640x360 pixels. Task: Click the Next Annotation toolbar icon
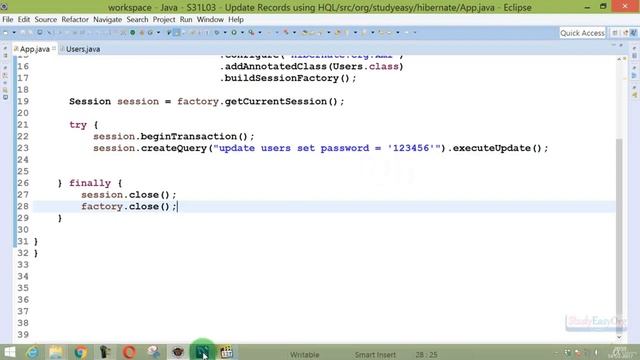(x=347, y=33)
